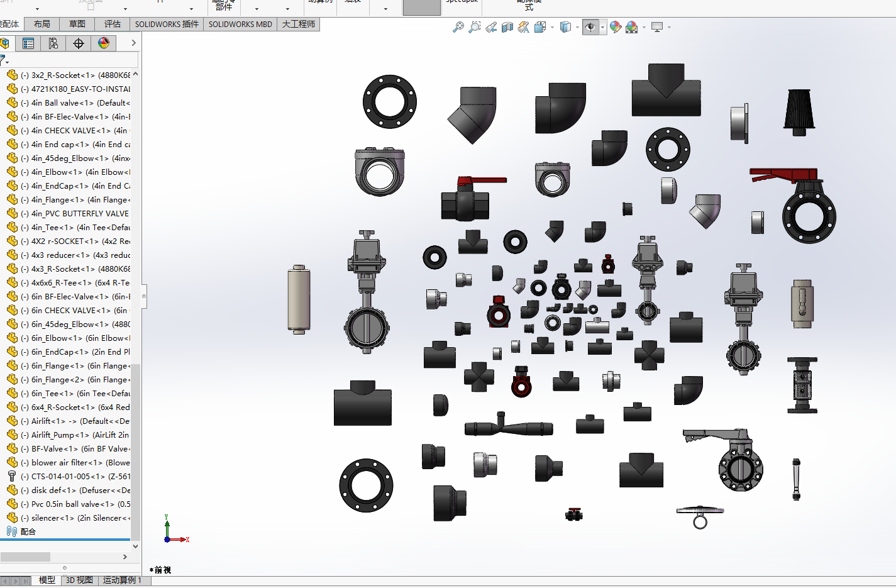This screenshot has height=588, width=896.
Task: Switch to the 评估 ribbon tab
Action: [x=113, y=24]
